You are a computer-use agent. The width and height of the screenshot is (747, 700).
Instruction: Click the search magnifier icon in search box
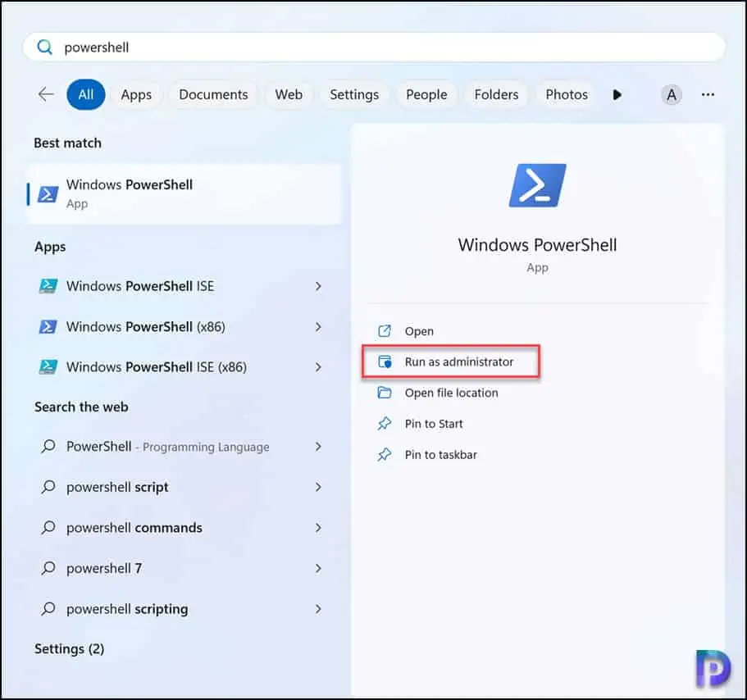click(x=45, y=48)
